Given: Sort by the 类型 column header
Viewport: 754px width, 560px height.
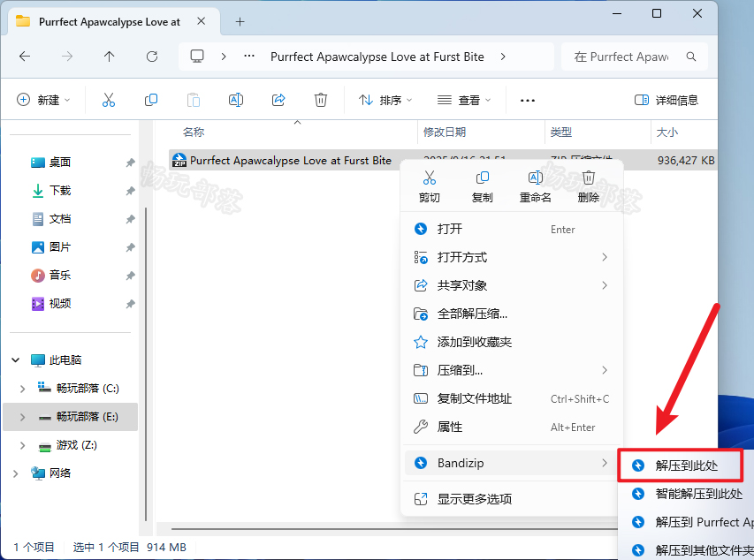Looking at the screenshot, I should (x=561, y=132).
